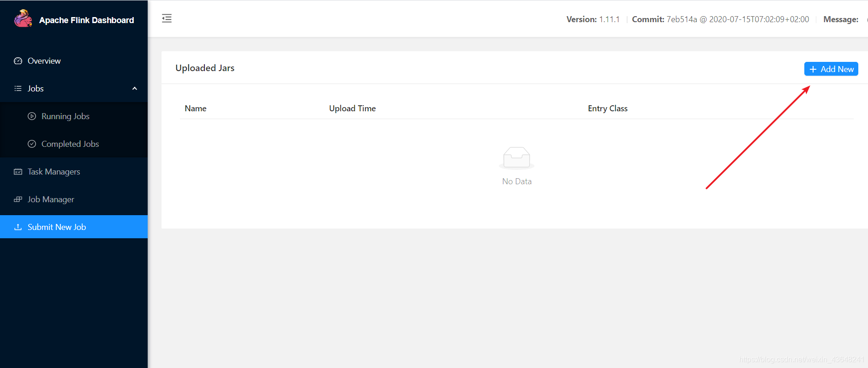Click the Apache Flink Dashboard title
Screen dimensions: 868x368
pyautogui.click(x=86, y=20)
